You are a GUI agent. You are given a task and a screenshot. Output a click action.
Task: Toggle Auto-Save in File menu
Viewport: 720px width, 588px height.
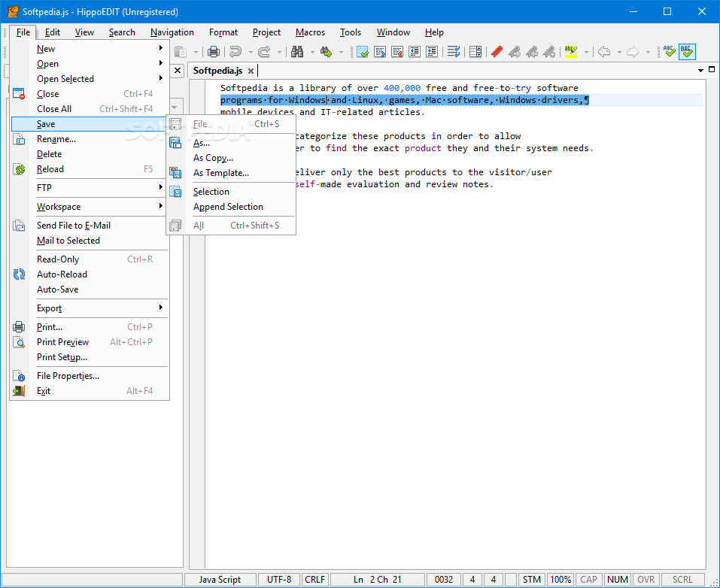click(90, 289)
